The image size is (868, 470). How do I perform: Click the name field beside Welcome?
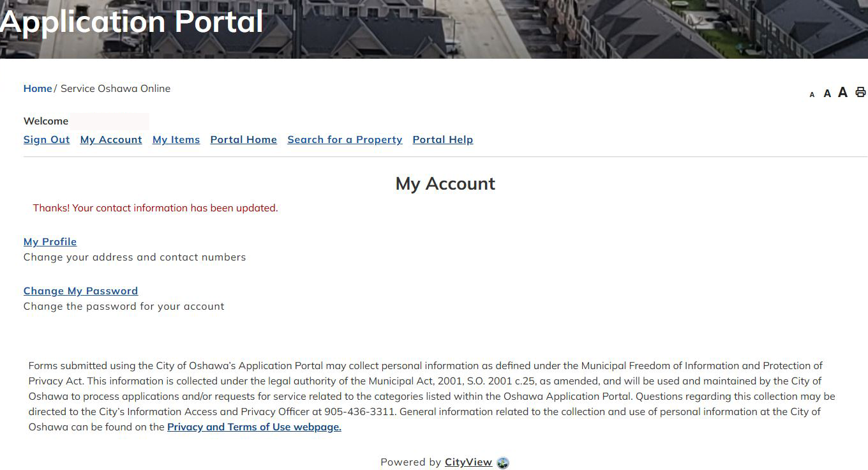click(110, 121)
